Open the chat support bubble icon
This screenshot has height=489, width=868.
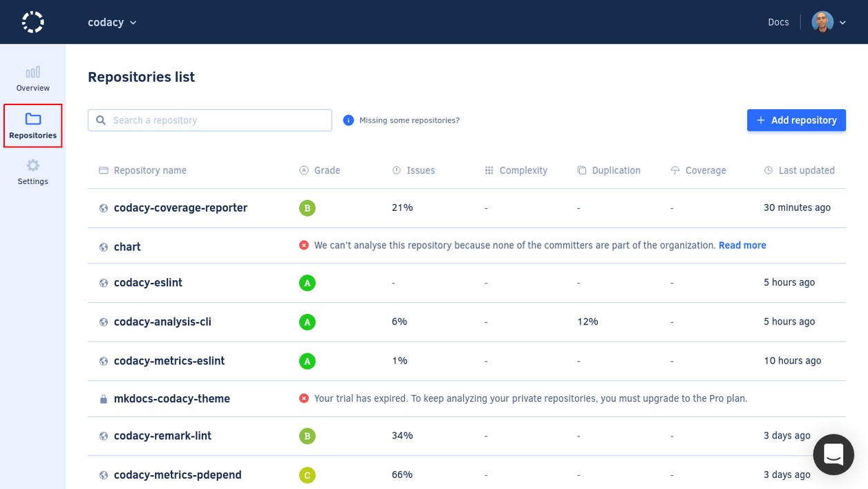click(x=833, y=454)
